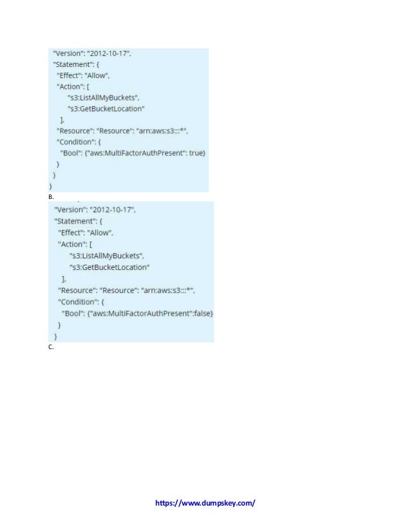Click the MultiFactorAuthPresent false condition line
This screenshot has height=532, width=411.
coord(137,313)
